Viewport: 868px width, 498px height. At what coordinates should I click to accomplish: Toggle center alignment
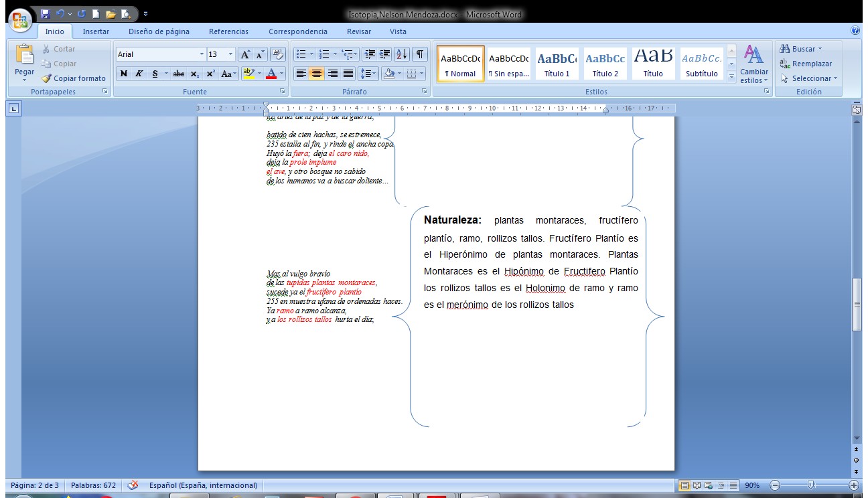[317, 74]
